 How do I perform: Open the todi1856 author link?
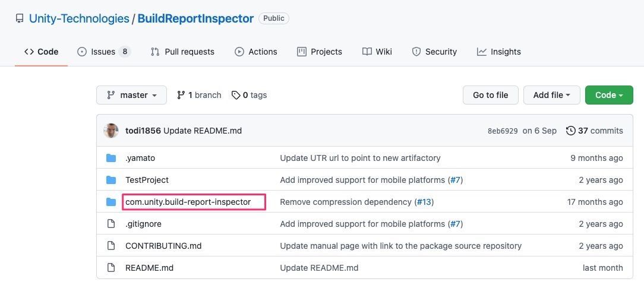[x=143, y=131]
